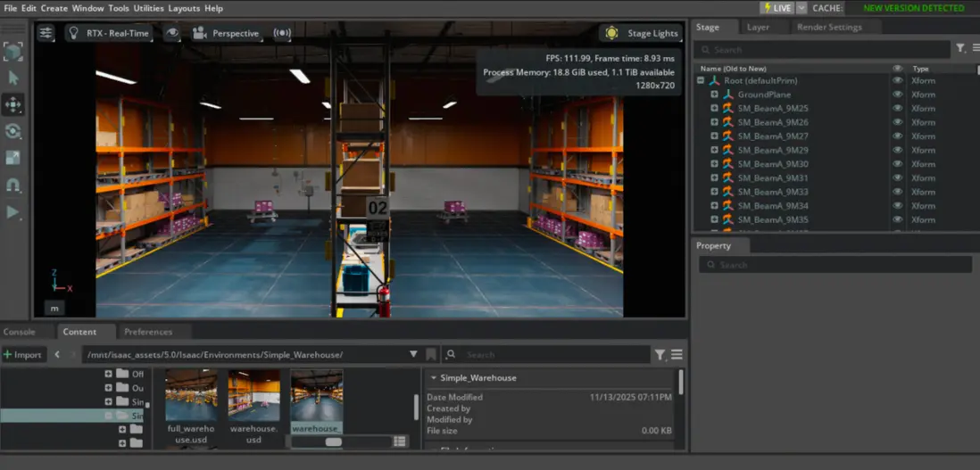This screenshot has width=980, height=470.
Task: Click the bookmark icon next to path field
Action: click(431, 355)
